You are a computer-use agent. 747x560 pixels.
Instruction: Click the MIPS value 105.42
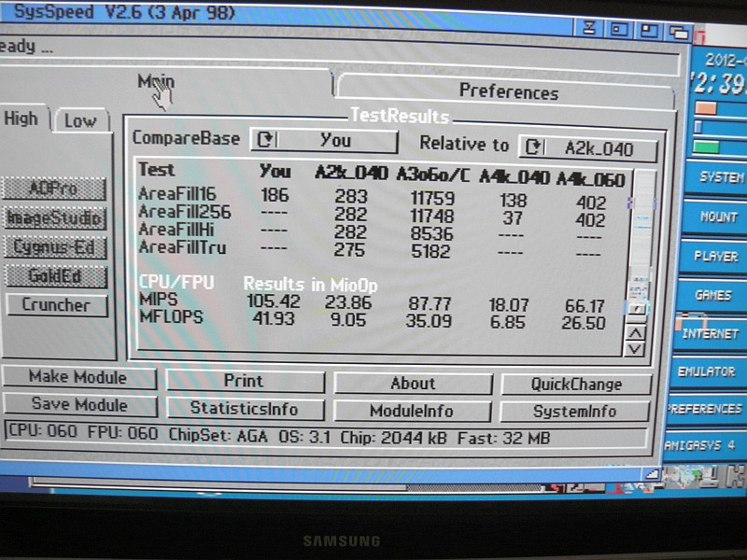274,301
